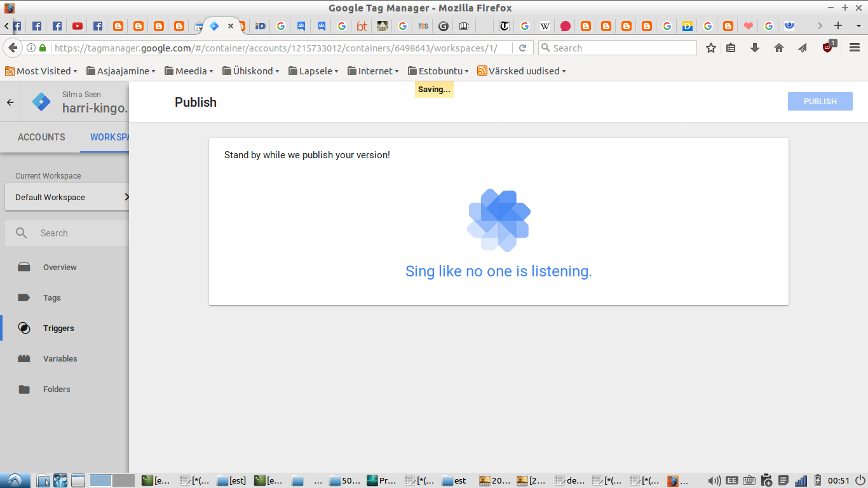Select the Triggers sidebar icon
The width and height of the screenshot is (868, 488).
[x=24, y=328]
